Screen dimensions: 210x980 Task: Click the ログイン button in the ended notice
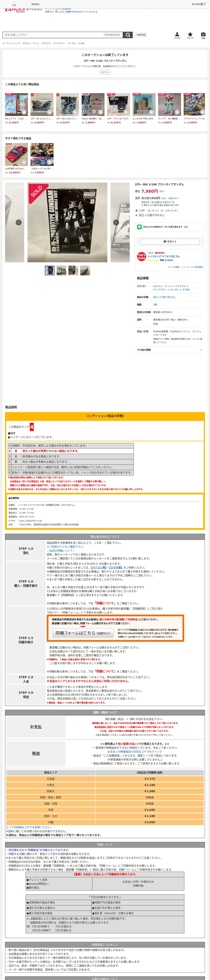105,72
